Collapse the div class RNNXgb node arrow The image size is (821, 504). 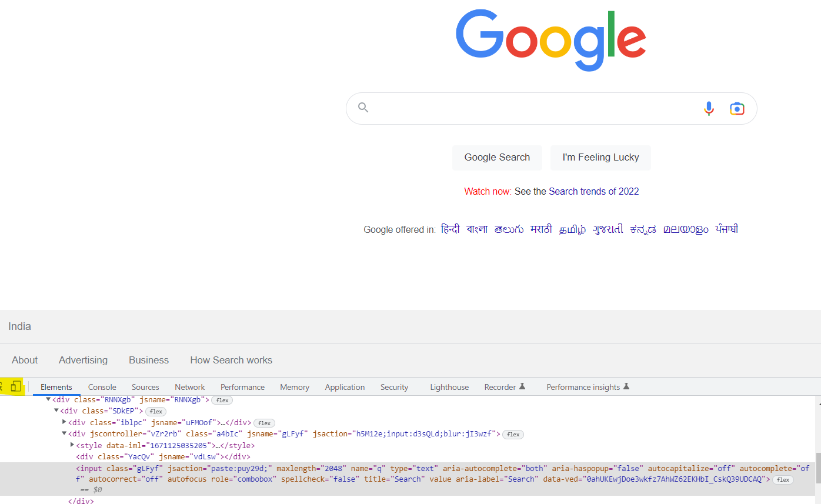click(48, 399)
